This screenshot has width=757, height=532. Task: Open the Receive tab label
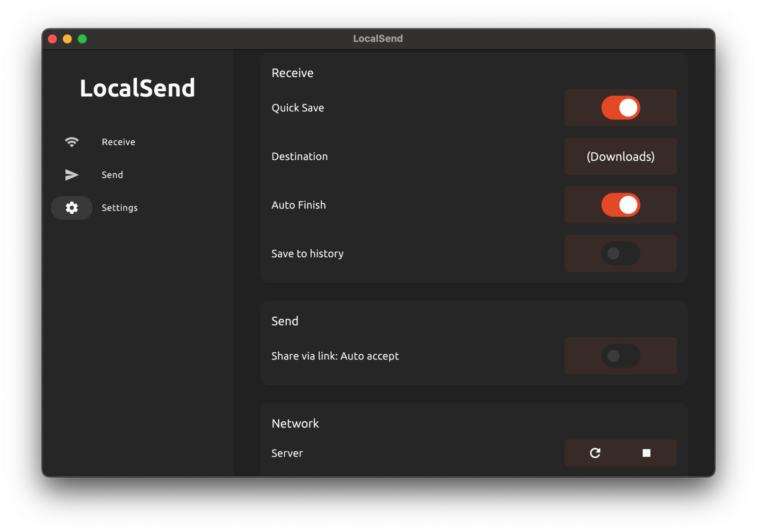pos(118,142)
